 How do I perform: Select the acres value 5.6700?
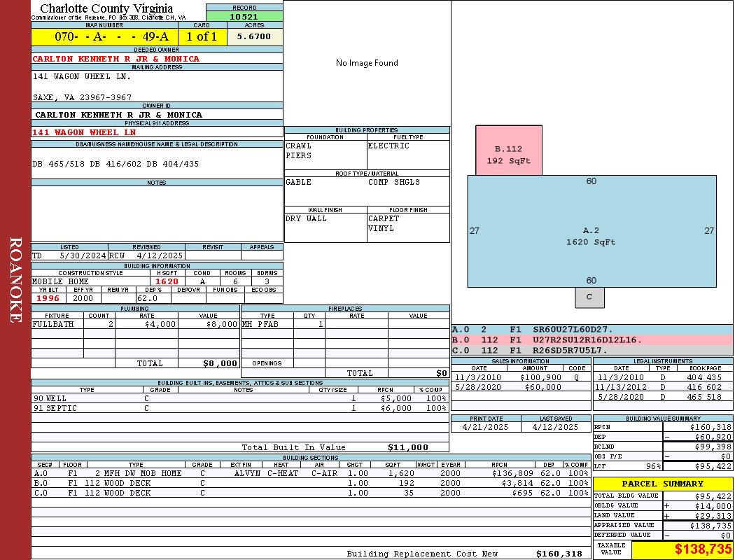pos(254,36)
